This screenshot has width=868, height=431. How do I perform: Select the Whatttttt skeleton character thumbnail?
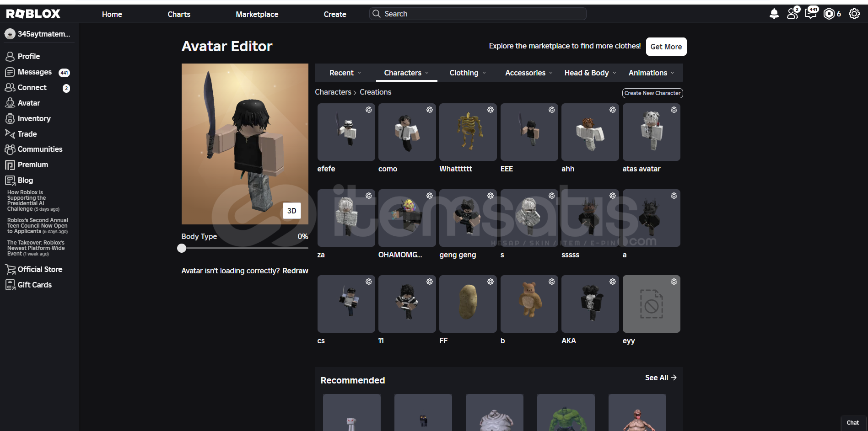(x=468, y=132)
